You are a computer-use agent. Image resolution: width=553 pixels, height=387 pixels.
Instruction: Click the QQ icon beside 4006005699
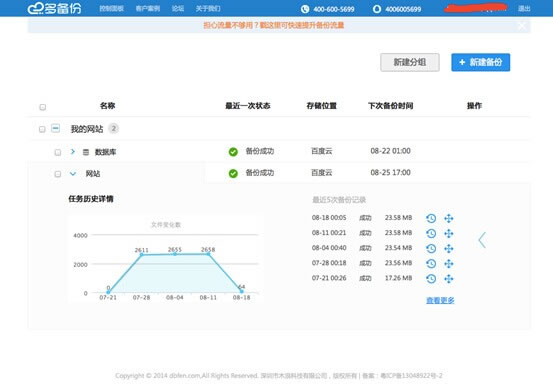click(377, 9)
